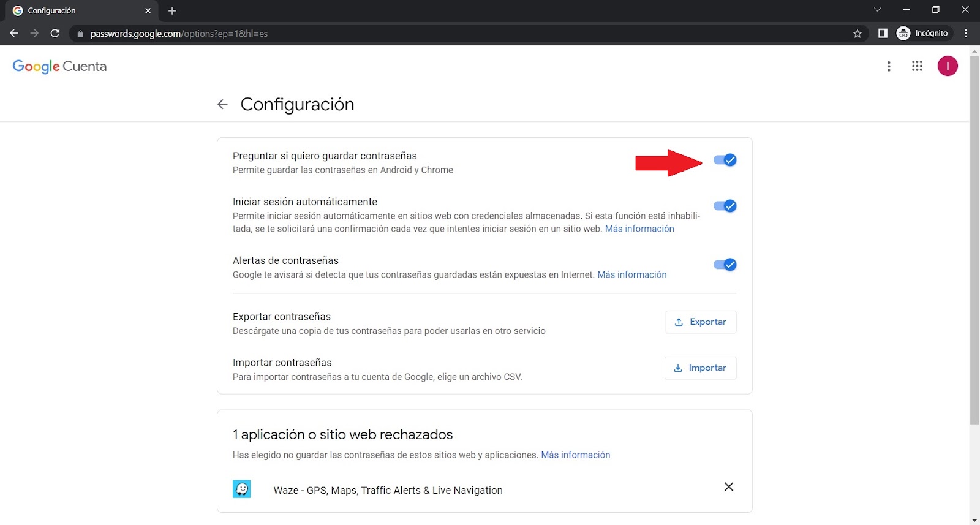Click the 'Importar contraseñas' label
Screen dimensions: 980x525
tap(282, 363)
